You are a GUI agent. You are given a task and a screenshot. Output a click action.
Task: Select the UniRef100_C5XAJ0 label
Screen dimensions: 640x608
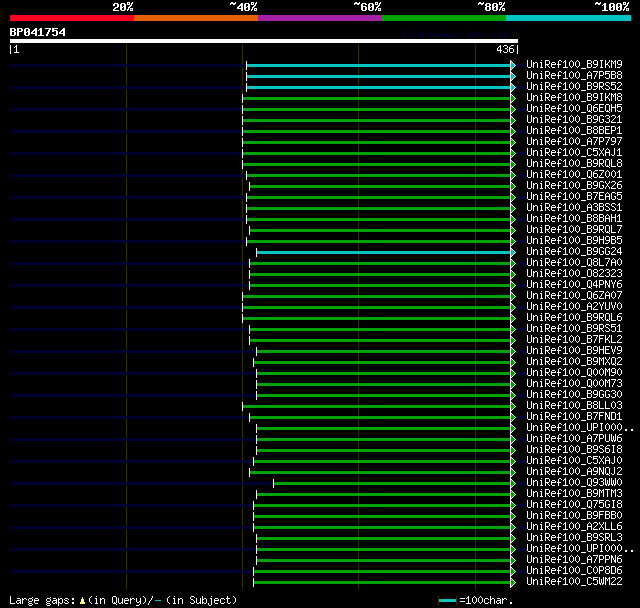pyautogui.click(x=574, y=461)
